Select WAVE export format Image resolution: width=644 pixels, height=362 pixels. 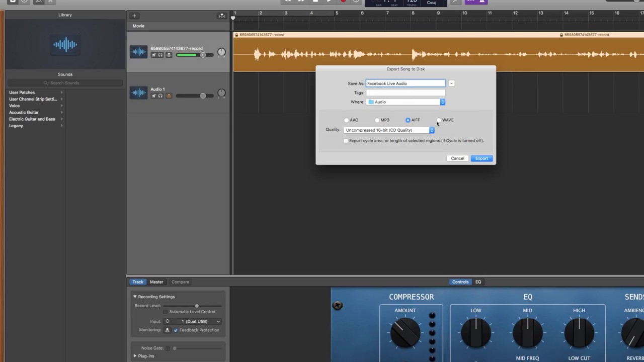pos(439,120)
